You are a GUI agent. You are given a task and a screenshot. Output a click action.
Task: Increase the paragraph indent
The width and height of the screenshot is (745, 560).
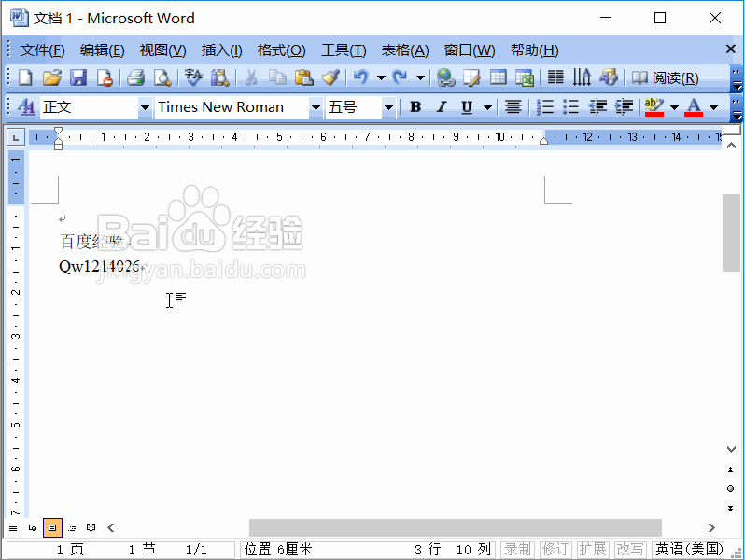point(624,107)
